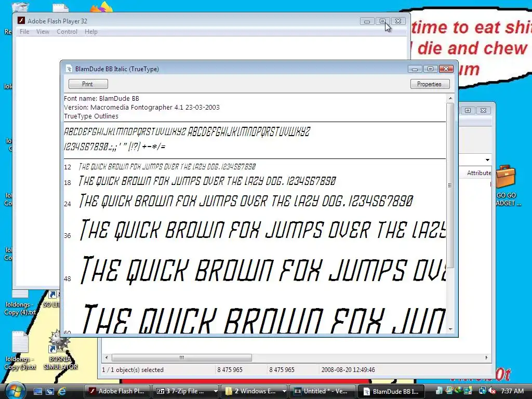This screenshot has height=399, width=532.
Task: Close the 7-Zip window behind font viewer
Action: click(x=483, y=110)
